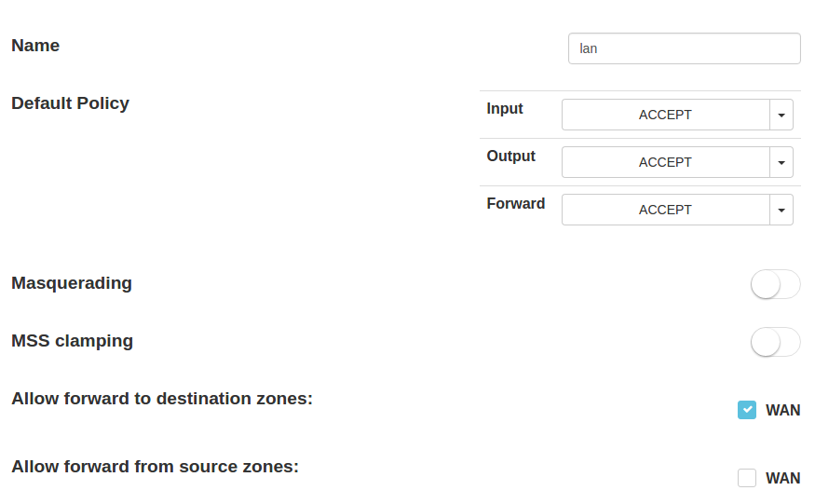Click the Output policy ACCEPT value box
This screenshot has width=815, height=504.
click(x=665, y=162)
